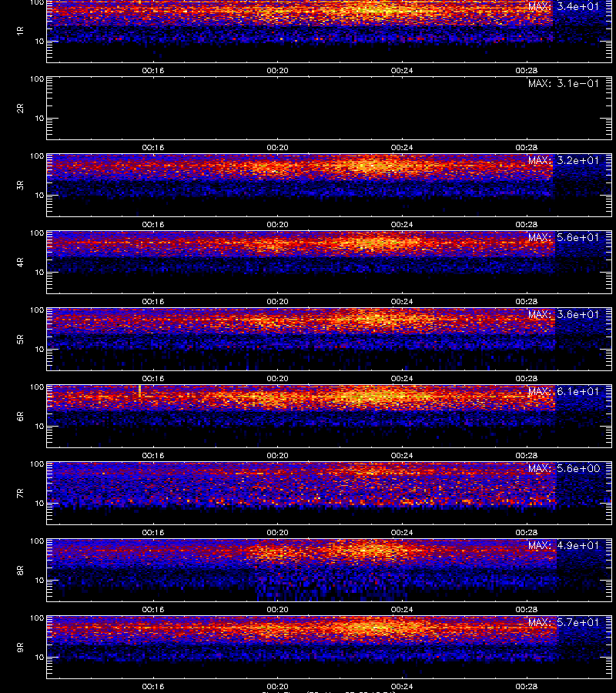Click the 8R panel axis label

20,570
